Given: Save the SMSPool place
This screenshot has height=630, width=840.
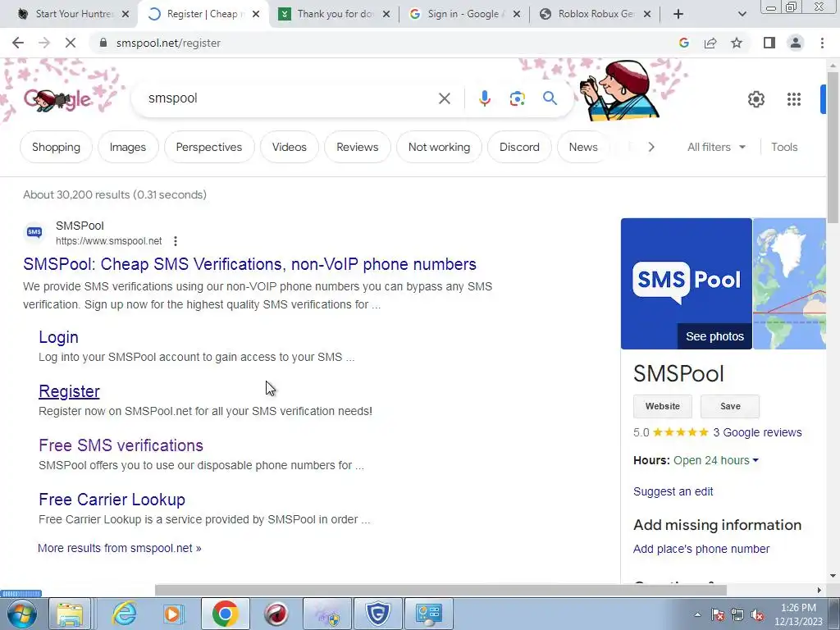Looking at the screenshot, I should (x=729, y=406).
